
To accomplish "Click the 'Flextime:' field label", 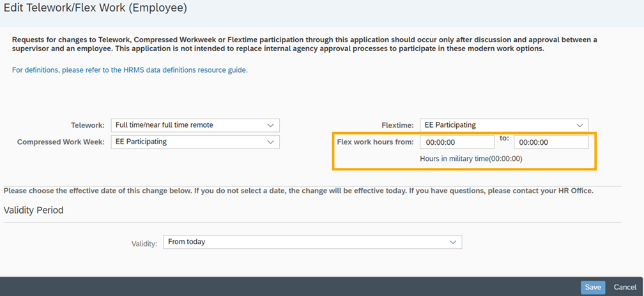I will pos(397,126).
